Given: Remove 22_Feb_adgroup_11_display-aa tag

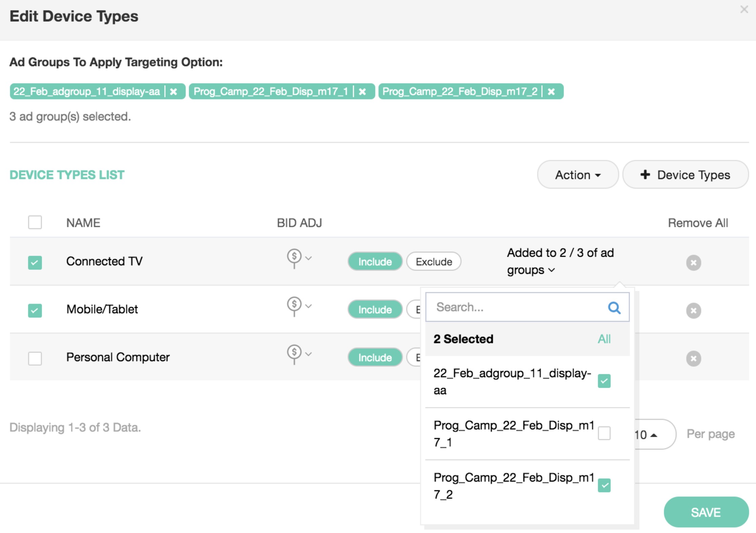Looking at the screenshot, I should click(173, 91).
